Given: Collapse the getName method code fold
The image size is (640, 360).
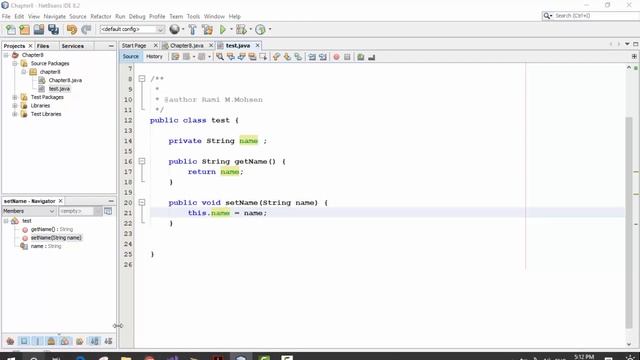Looking at the screenshot, I should pyautogui.click(x=142, y=161).
